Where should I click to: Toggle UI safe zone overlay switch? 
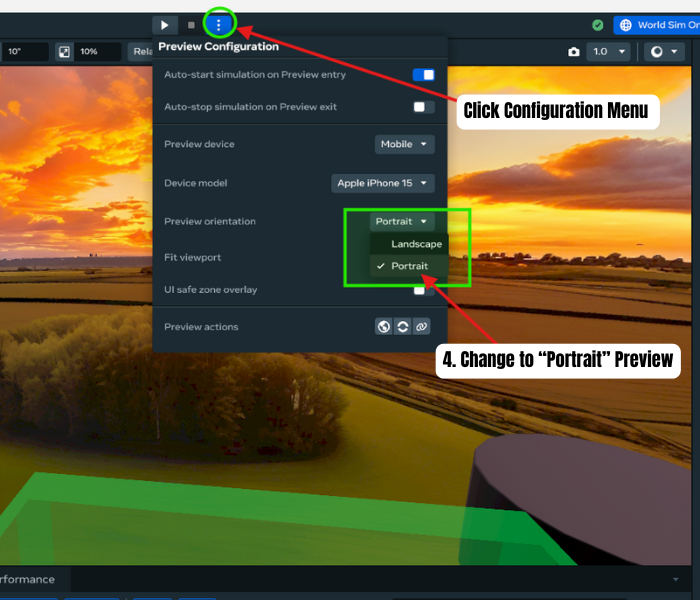(x=423, y=290)
